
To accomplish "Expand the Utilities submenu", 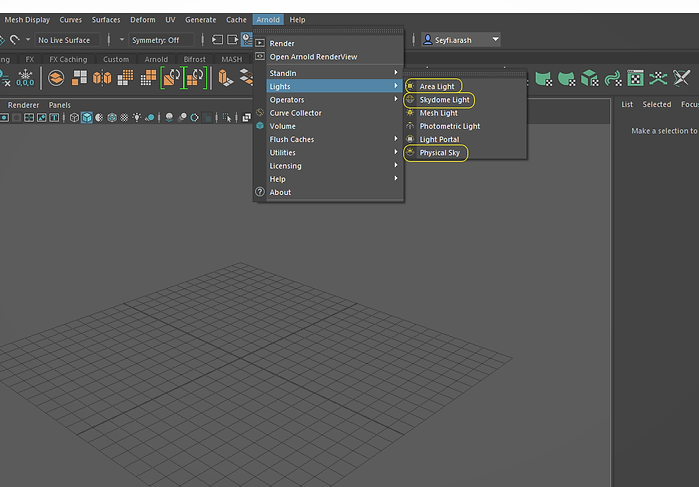I will [x=328, y=153].
